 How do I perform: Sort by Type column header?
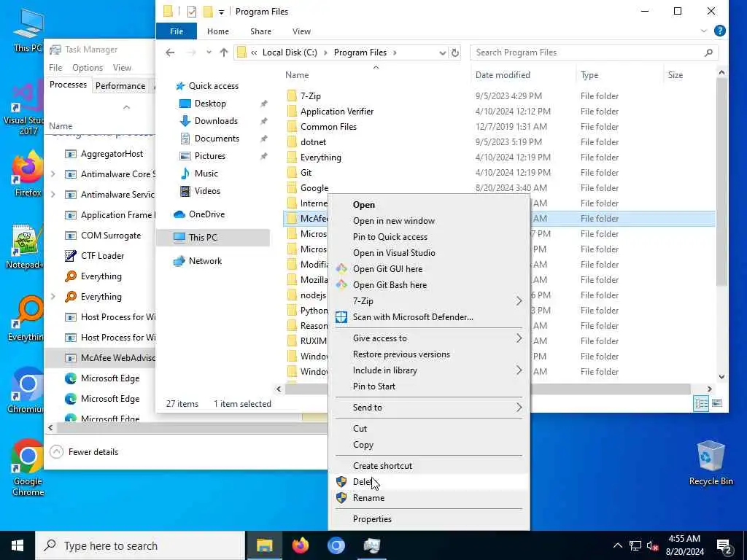click(589, 75)
